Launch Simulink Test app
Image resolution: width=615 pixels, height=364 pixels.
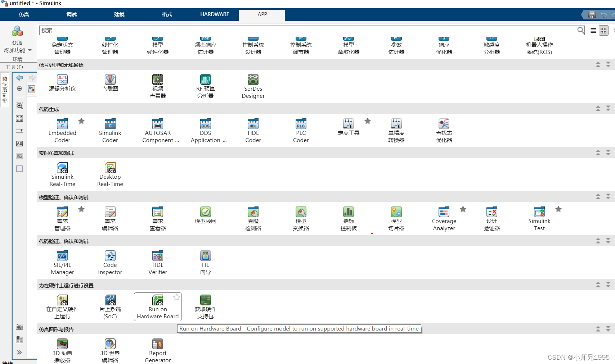click(539, 219)
